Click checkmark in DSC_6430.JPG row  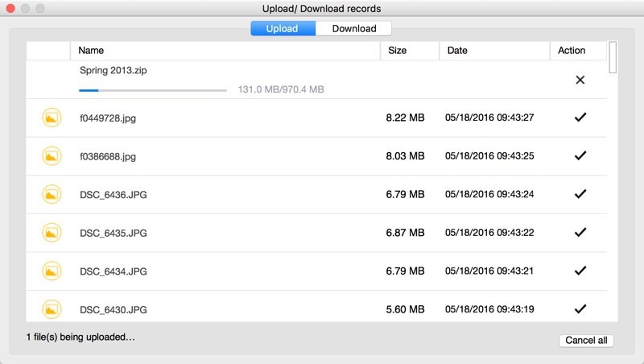point(580,309)
